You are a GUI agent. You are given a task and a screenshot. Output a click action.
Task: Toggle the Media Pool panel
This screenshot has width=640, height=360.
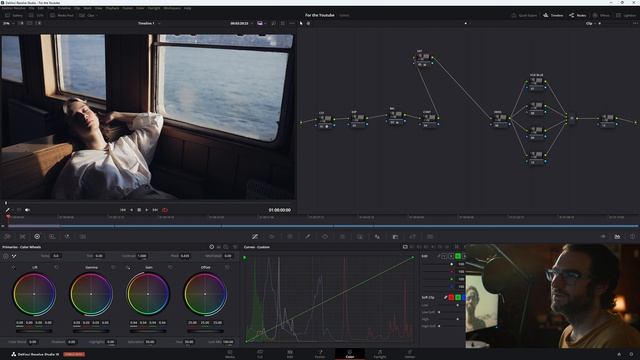click(x=62, y=15)
